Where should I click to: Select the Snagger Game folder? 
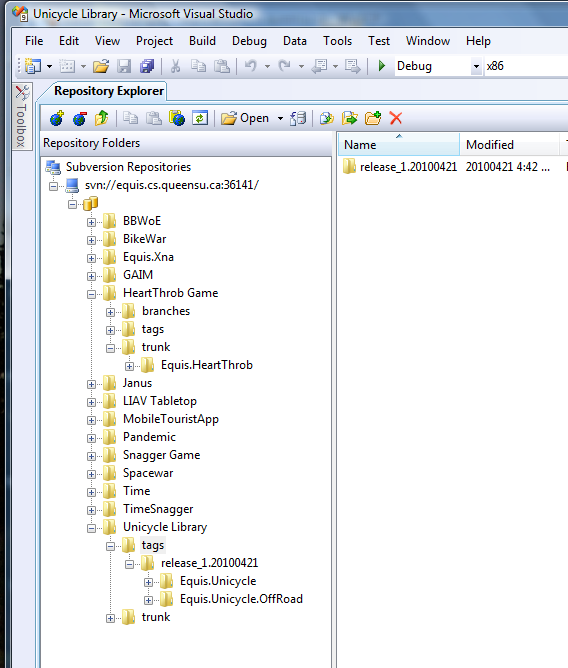(161, 455)
